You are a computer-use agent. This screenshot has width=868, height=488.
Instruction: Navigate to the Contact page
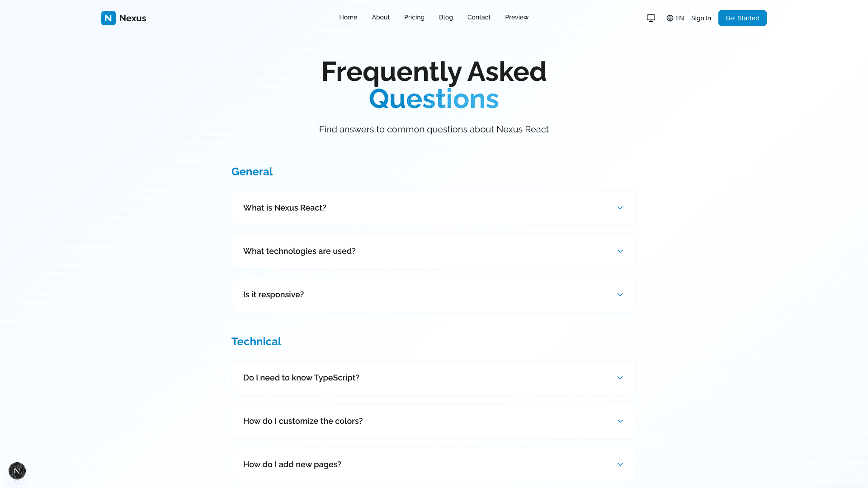[479, 17]
